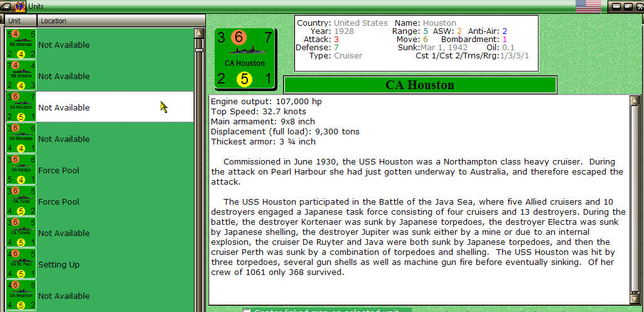Image resolution: width=644 pixels, height=312 pixels.
Task: Click unit list scrollbar up arrow
Action: (199, 33)
